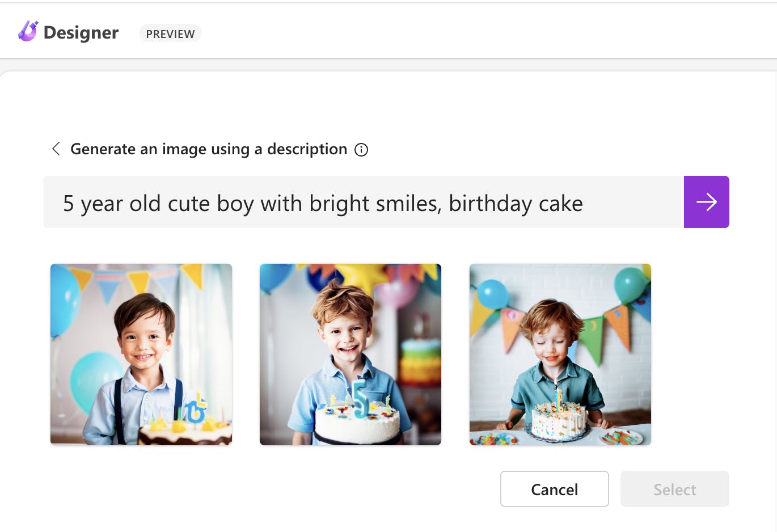Pick the third image with sprinkle cake

tap(560, 354)
